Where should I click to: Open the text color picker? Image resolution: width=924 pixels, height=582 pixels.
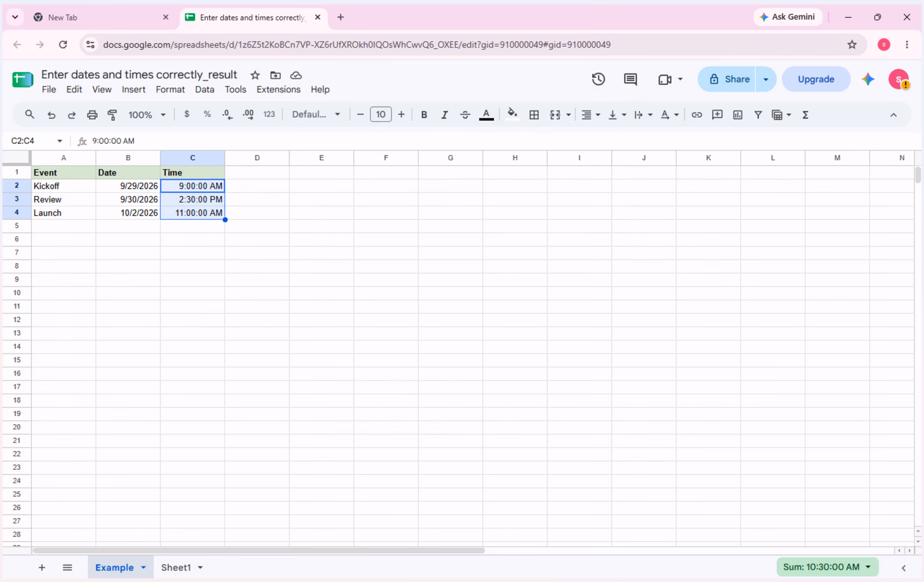tap(486, 115)
